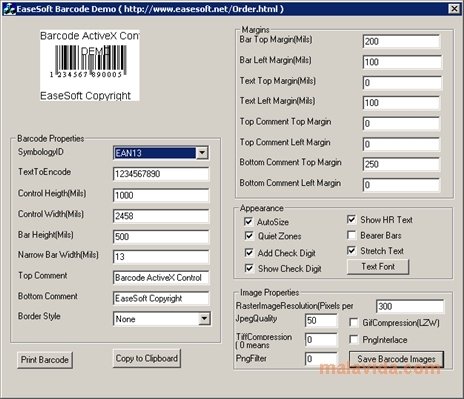Click the EaseSoft app icon in title bar
The height and width of the screenshot is (399, 464).
pyautogui.click(x=9, y=9)
